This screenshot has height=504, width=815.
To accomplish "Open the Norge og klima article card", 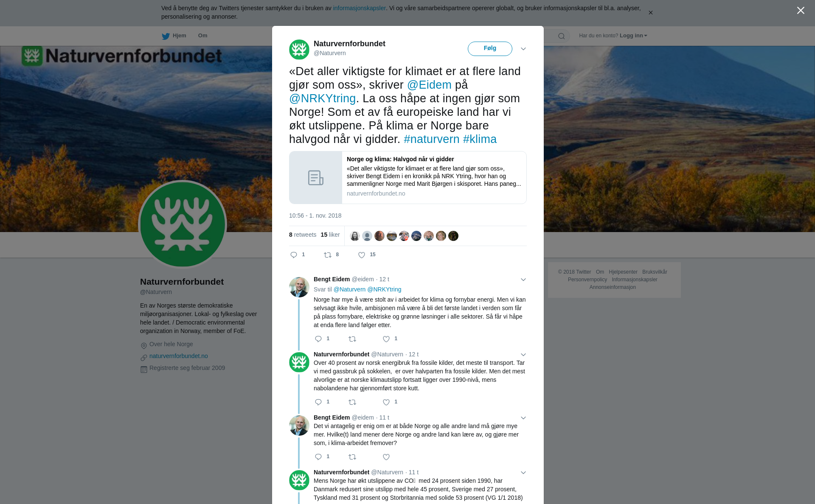I will (407, 178).
